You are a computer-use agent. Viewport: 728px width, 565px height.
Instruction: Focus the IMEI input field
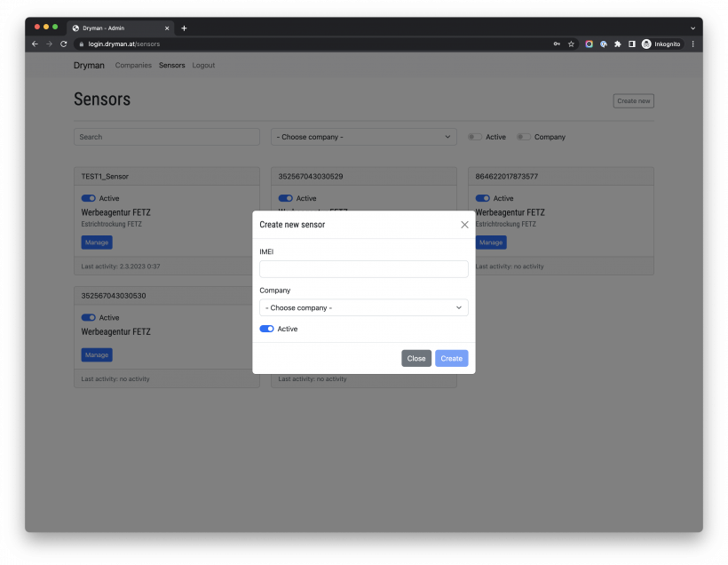click(363, 268)
